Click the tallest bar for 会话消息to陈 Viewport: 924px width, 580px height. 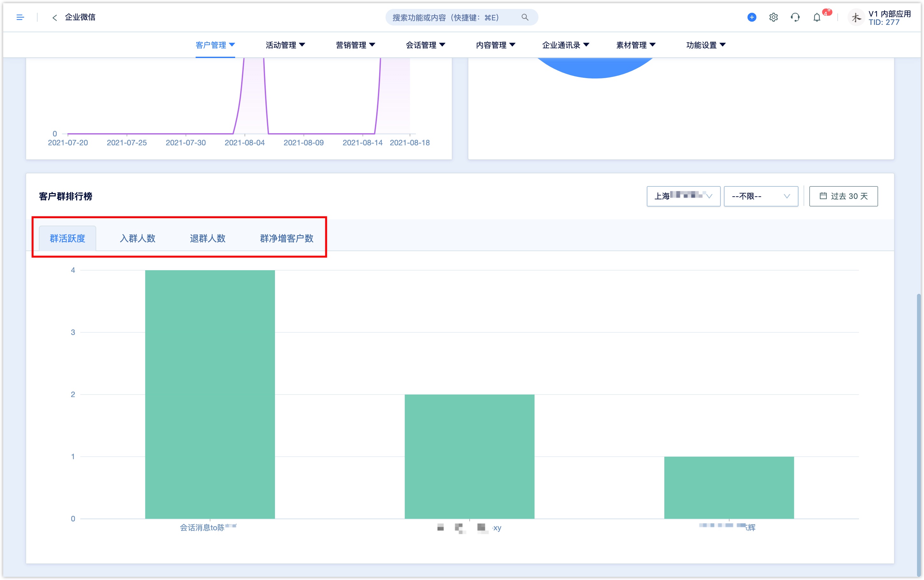[x=210, y=394]
